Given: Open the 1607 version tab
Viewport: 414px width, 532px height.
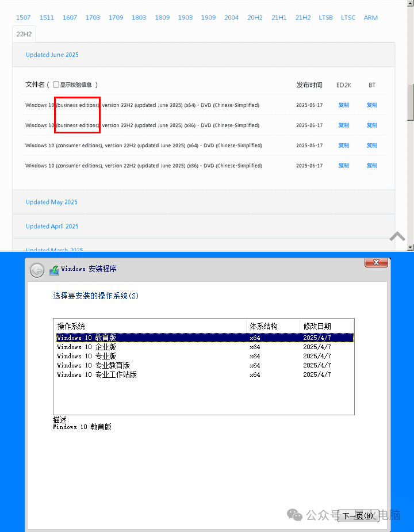Looking at the screenshot, I should 70,18.
